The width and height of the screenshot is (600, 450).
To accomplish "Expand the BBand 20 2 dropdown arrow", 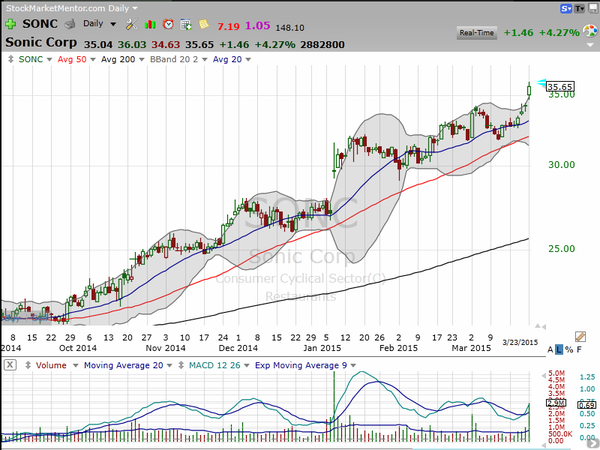I will coord(204,60).
